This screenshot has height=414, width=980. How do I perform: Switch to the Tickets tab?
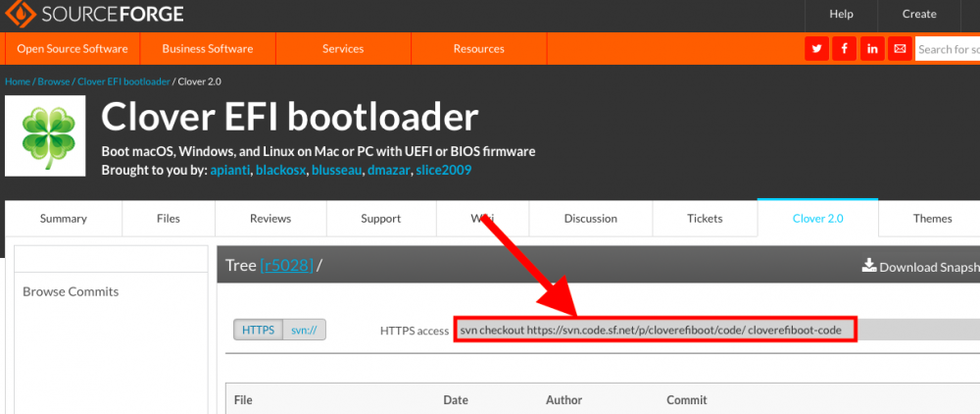click(x=705, y=218)
